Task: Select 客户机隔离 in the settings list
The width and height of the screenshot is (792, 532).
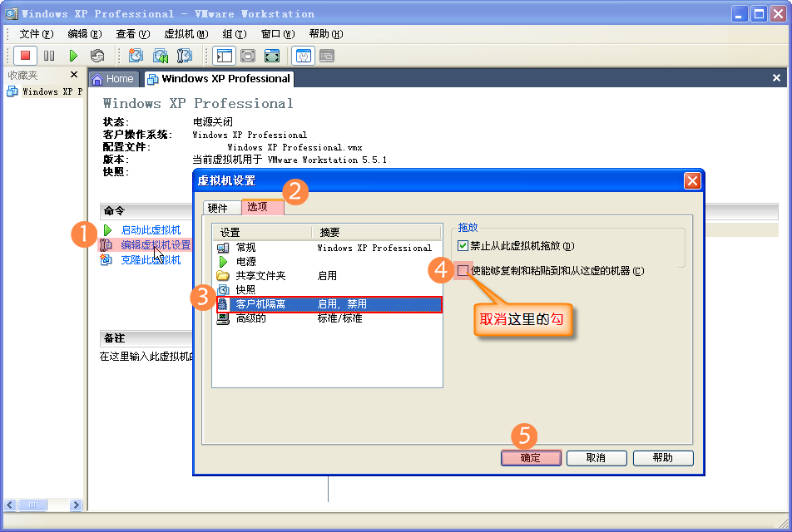Action: [260, 304]
